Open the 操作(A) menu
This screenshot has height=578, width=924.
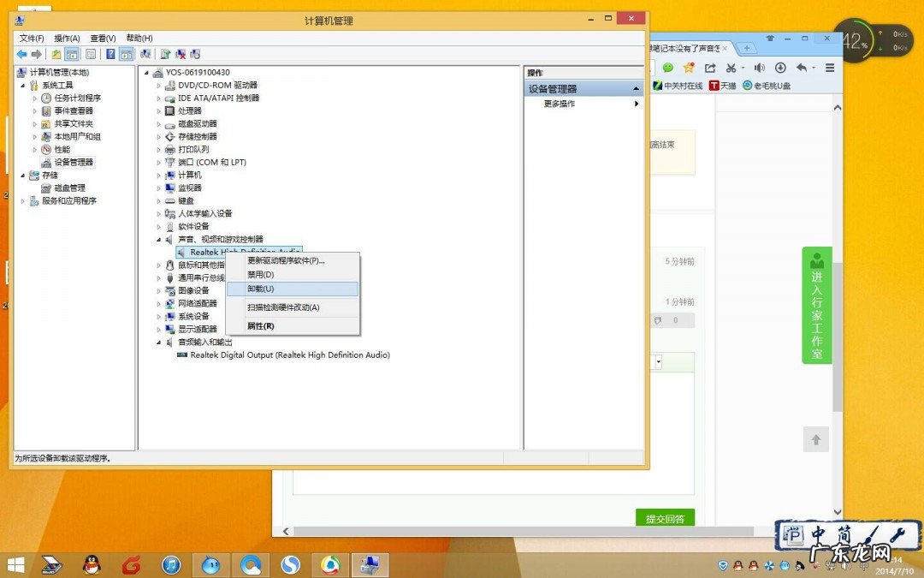click(x=67, y=39)
